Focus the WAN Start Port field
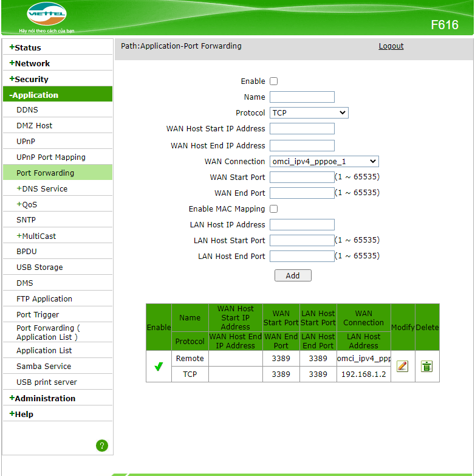Viewport: 475px width, 476px height. click(x=302, y=178)
